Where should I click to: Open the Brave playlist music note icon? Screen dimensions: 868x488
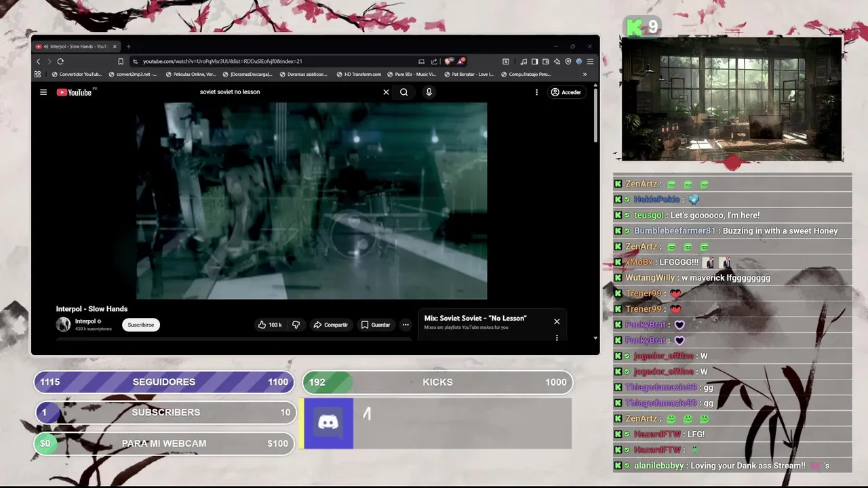pos(524,61)
